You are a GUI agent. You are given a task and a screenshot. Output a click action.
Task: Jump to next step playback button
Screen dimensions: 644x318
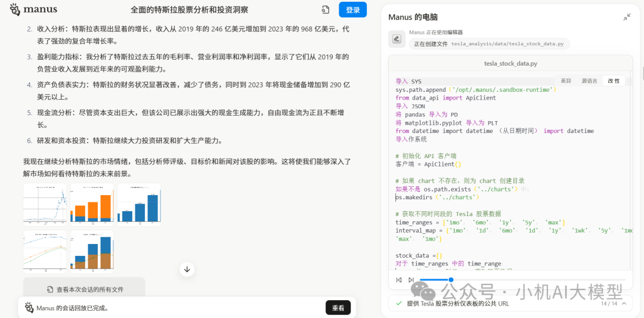[411, 280]
